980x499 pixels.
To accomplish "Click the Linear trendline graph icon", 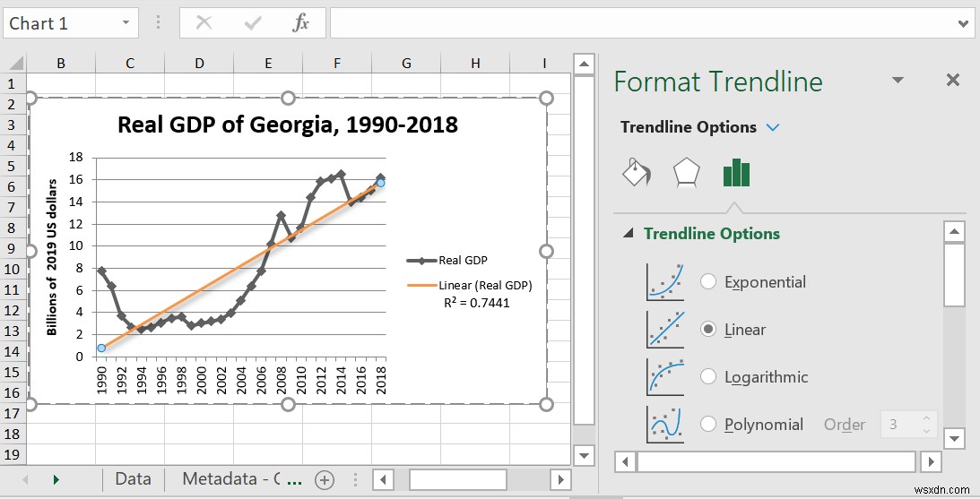I will pos(665,329).
